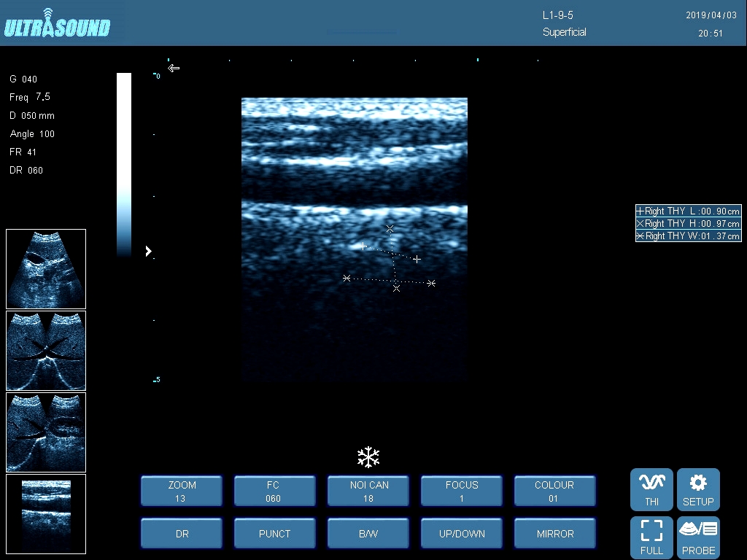Switch to FULL screen view

coord(651,537)
